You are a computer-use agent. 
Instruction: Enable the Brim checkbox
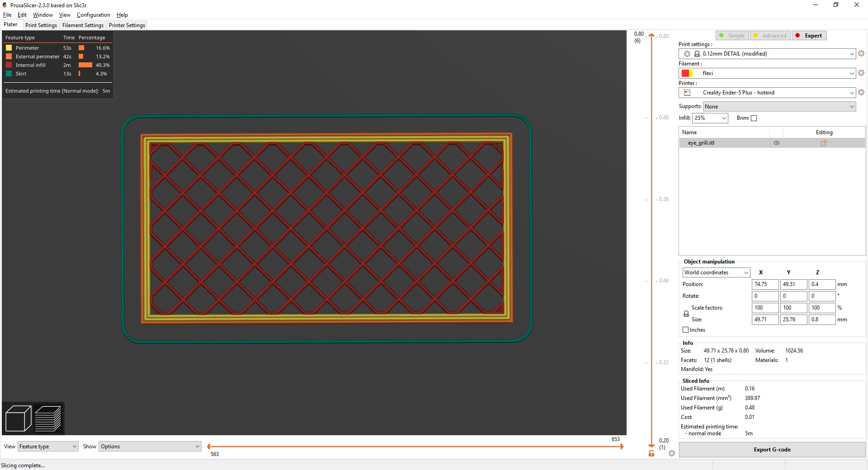pyautogui.click(x=754, y=118)
